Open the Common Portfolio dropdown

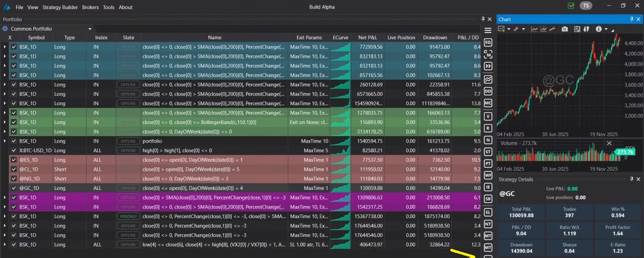[90, 28]
